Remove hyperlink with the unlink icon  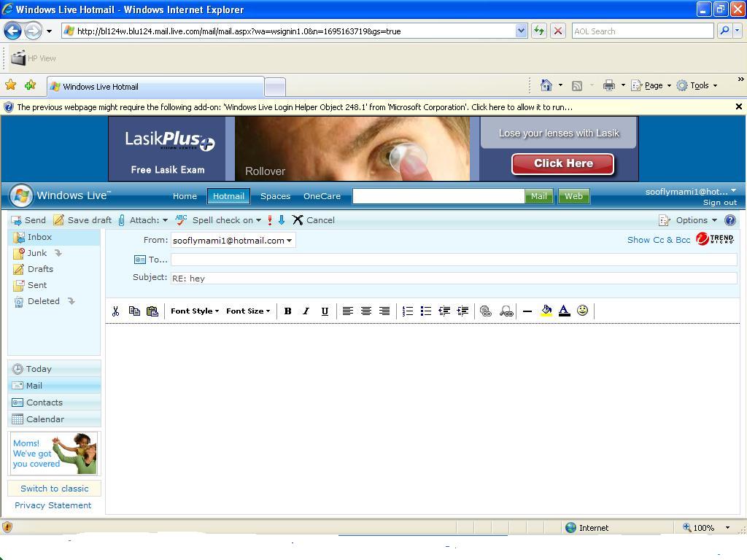506,311
